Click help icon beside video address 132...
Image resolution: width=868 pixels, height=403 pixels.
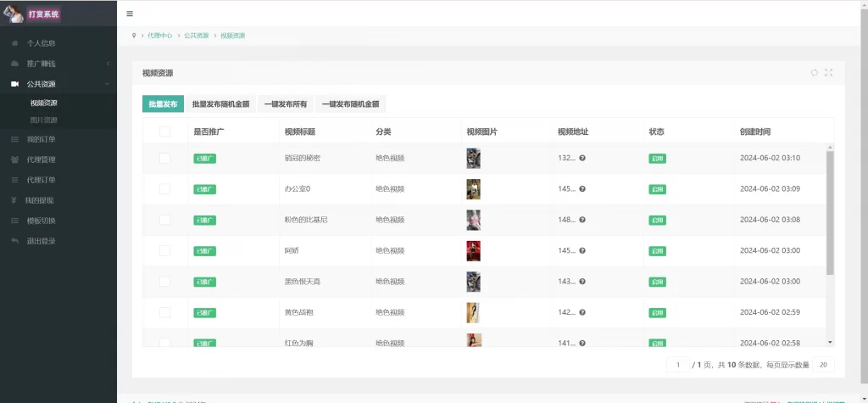click(582, 159)
